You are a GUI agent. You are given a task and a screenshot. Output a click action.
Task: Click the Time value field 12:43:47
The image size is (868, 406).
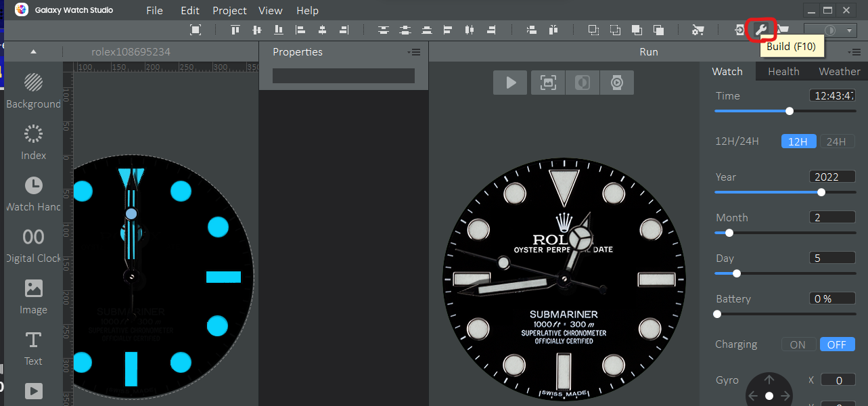[x=832, y=95]
